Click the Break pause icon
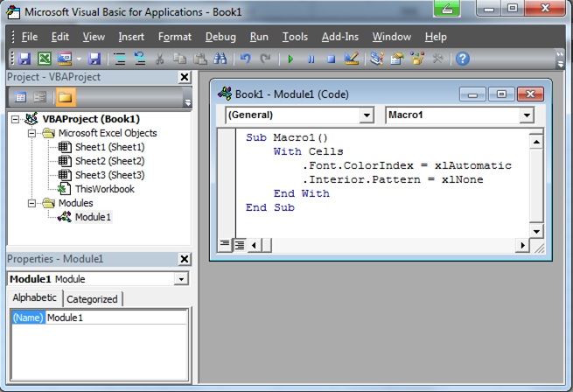 311,59
